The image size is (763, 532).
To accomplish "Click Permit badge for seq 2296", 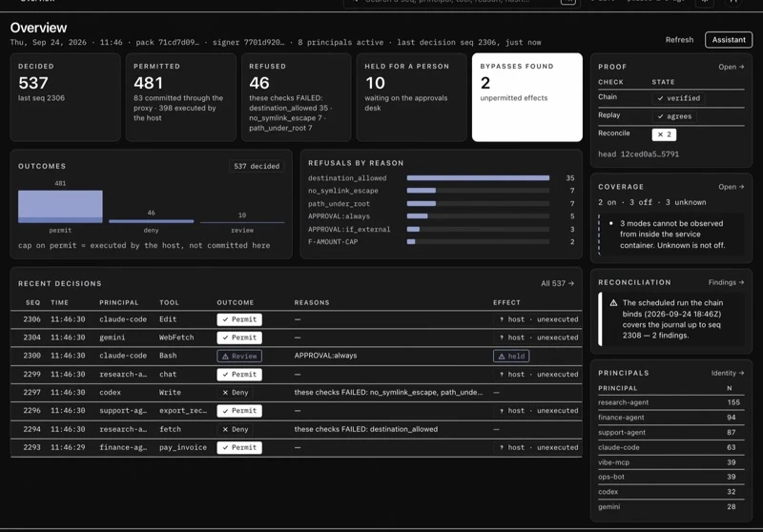I will 239,411.
